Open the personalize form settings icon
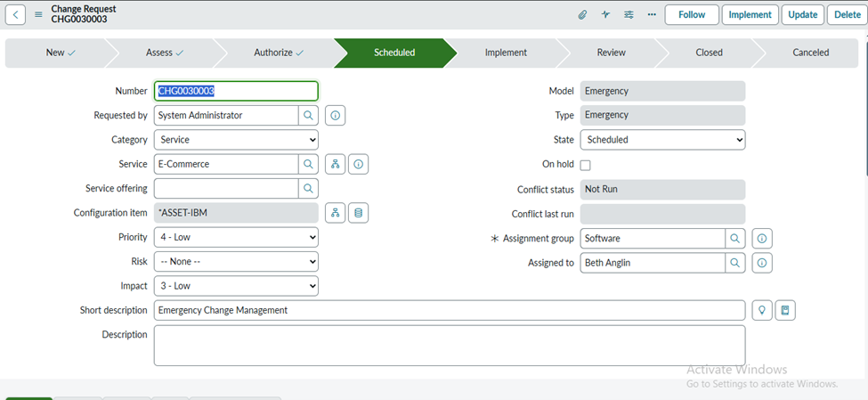This screenshot has width=868, height=400. (x=629, y=14)
